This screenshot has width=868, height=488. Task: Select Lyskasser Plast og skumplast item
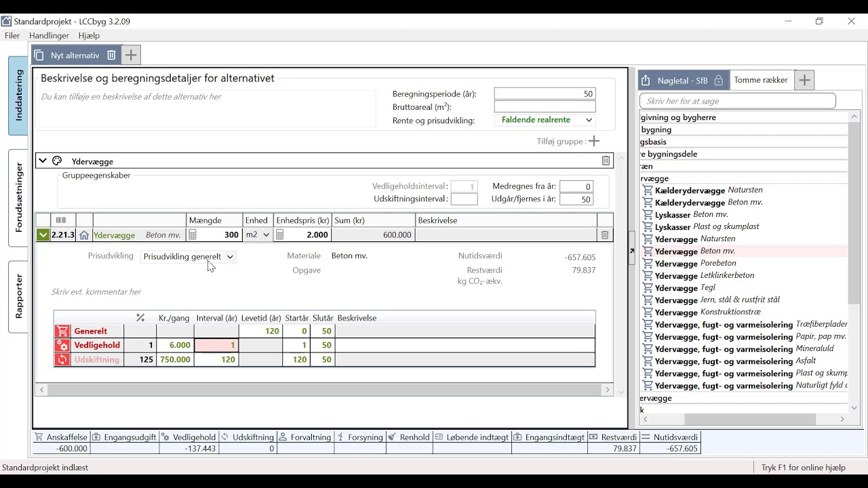tap(707, 227)
